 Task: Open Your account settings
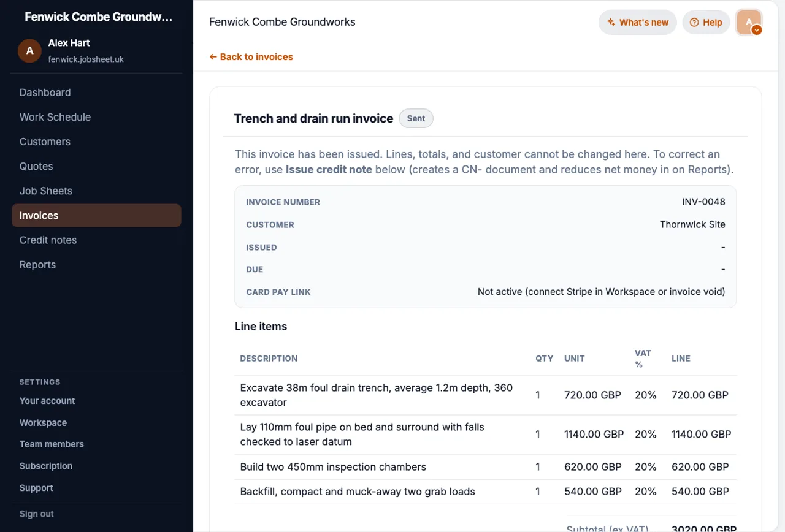tap(47, 401)
